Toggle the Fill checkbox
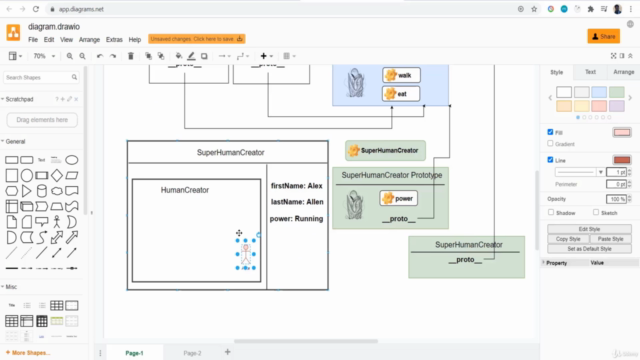Screen dimensions: 640x360 (550, 132)
